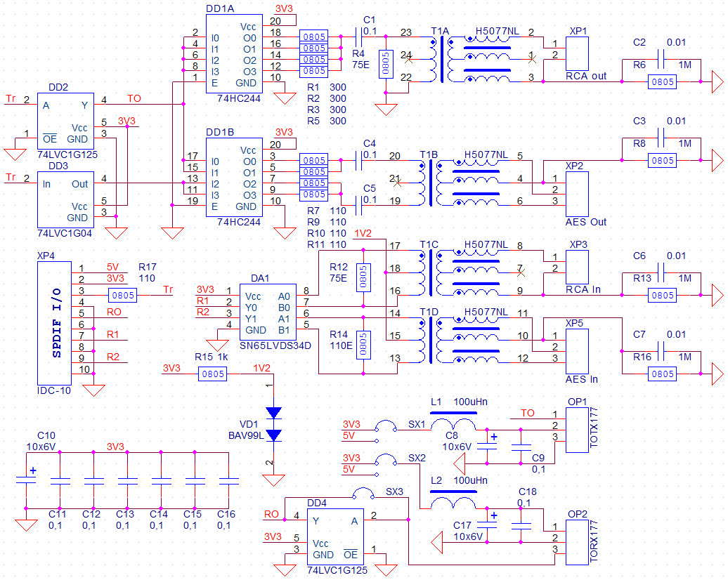
Task: Click the DD1A 74HC244 component body
Action: (x=235, y=53)
